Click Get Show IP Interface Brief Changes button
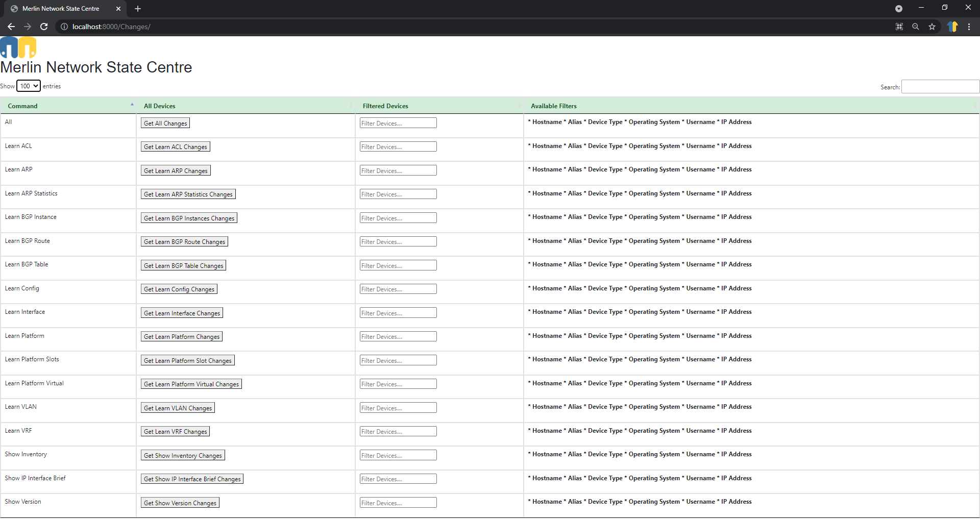The height and width of the screenshot is (519, 980). click(192, 479)
